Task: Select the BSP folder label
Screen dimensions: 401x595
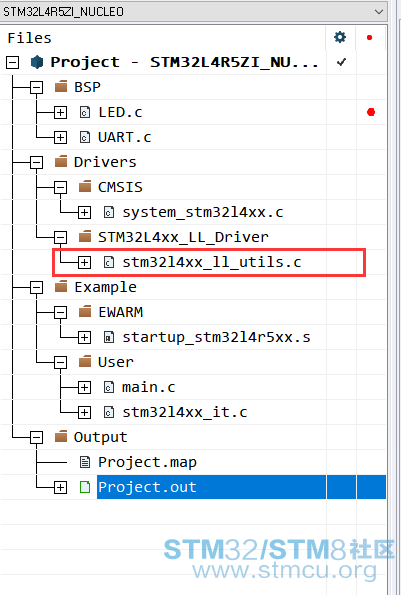Action: coord(87,87)
